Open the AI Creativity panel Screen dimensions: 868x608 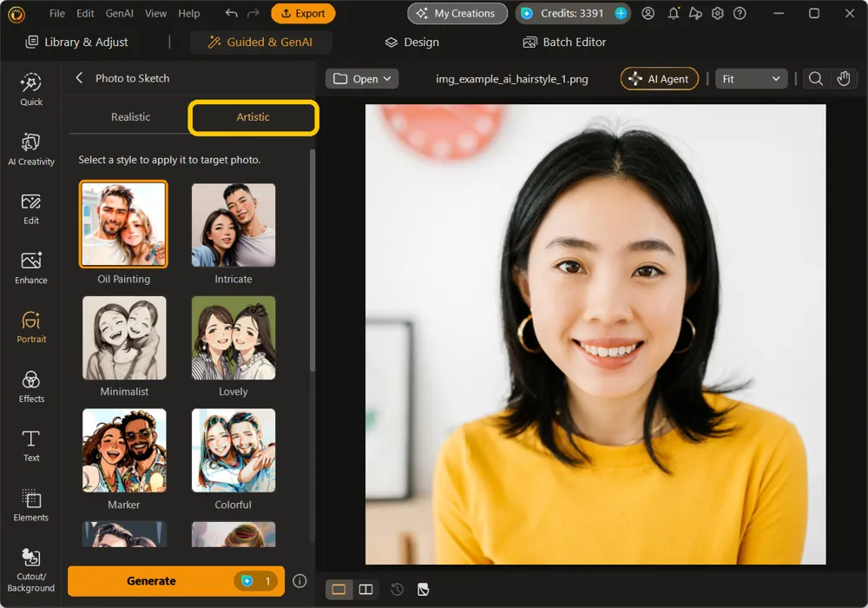point(31,149)
